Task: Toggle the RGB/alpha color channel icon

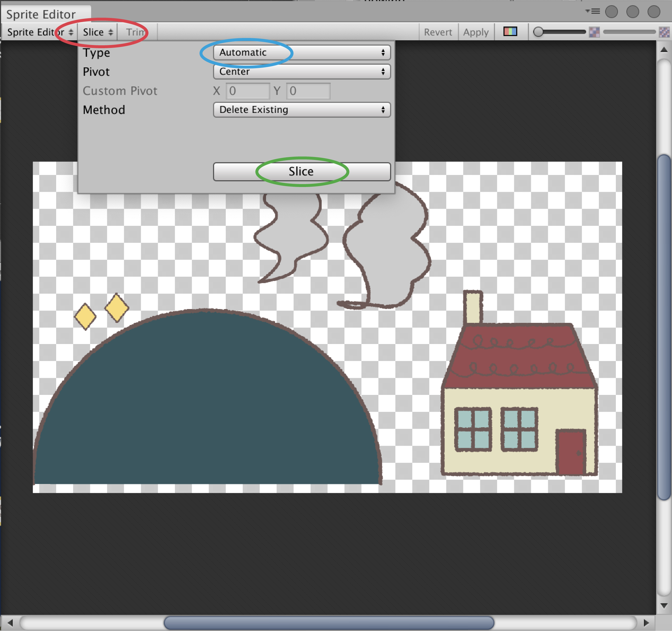Action: click(510, 31)
